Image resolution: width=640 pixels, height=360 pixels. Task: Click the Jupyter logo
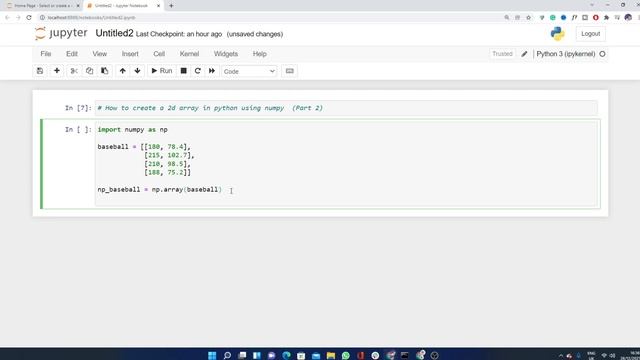[61, 33]
